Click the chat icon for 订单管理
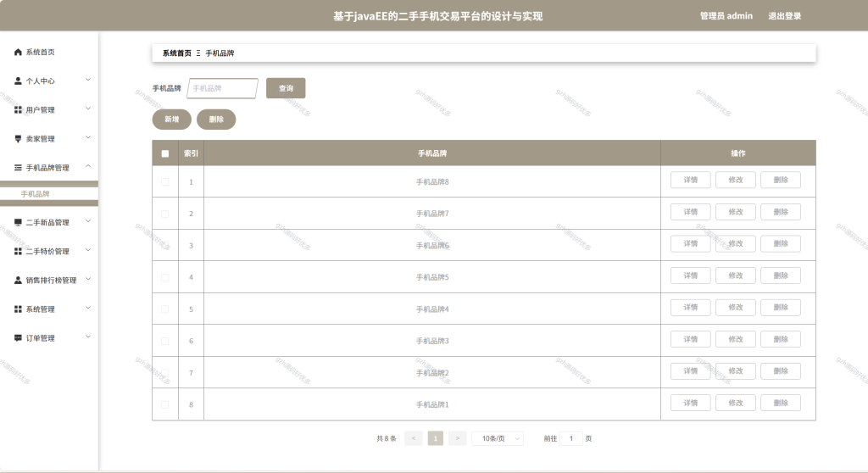The height and width of the screenshot is (473, 868). point(18,338)
